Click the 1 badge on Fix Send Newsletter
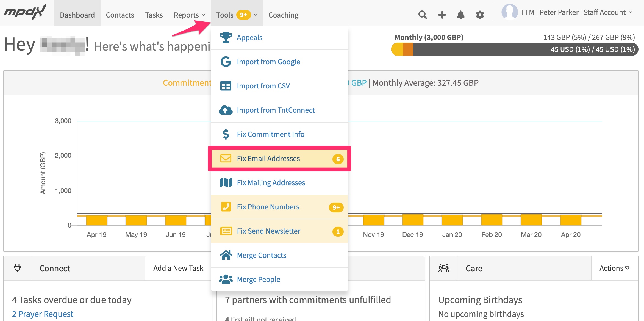 [338, 231]
